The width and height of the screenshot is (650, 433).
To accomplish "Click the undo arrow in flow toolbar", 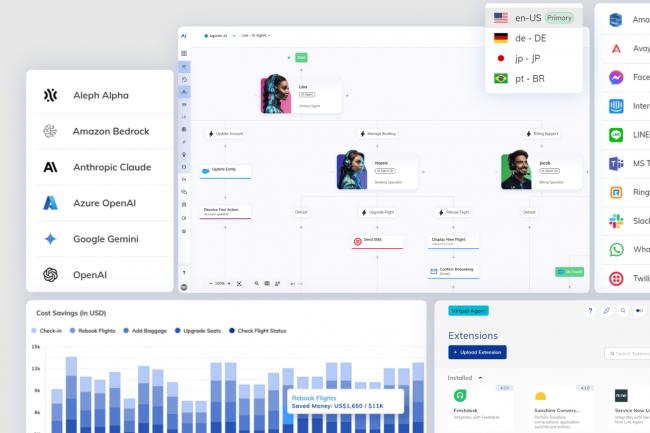I will tap(293, 284).
